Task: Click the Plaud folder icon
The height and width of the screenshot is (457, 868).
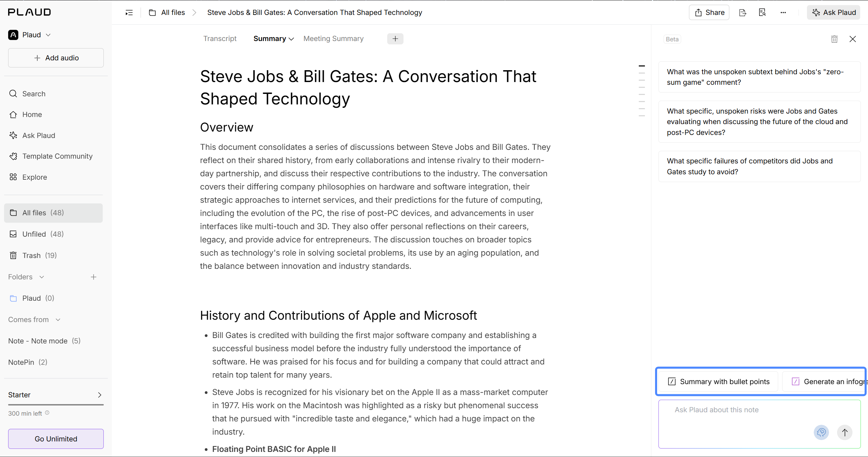Action: (13, 298)
